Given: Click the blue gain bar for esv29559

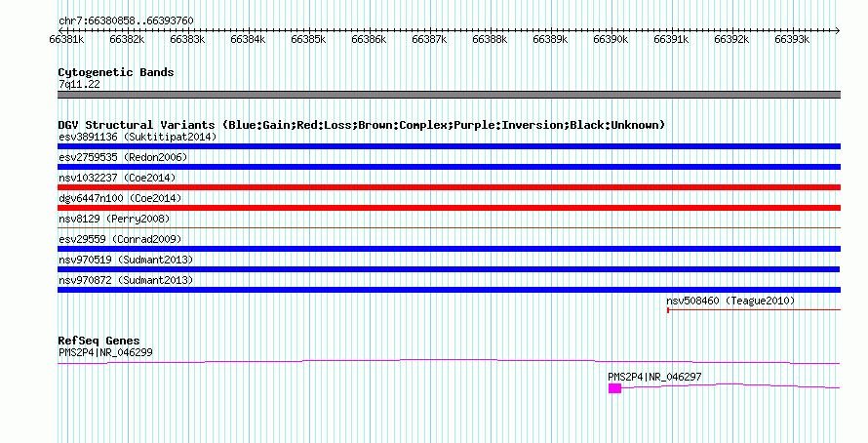Looking at the screenshot, I should click(449, 249).
